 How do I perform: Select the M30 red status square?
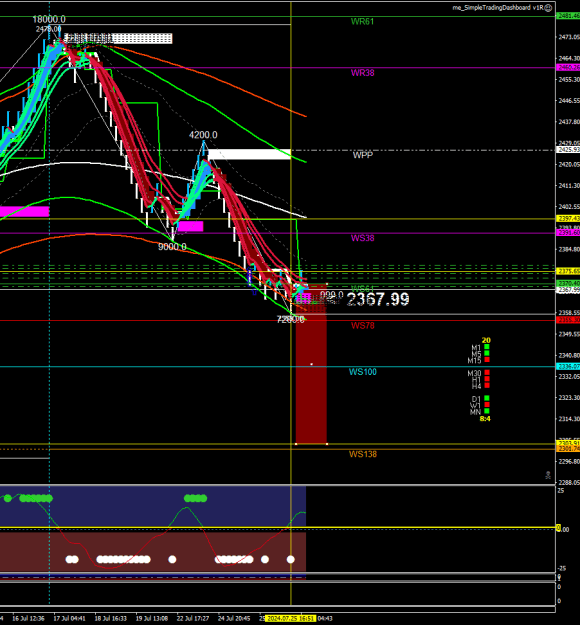[487, 373]
